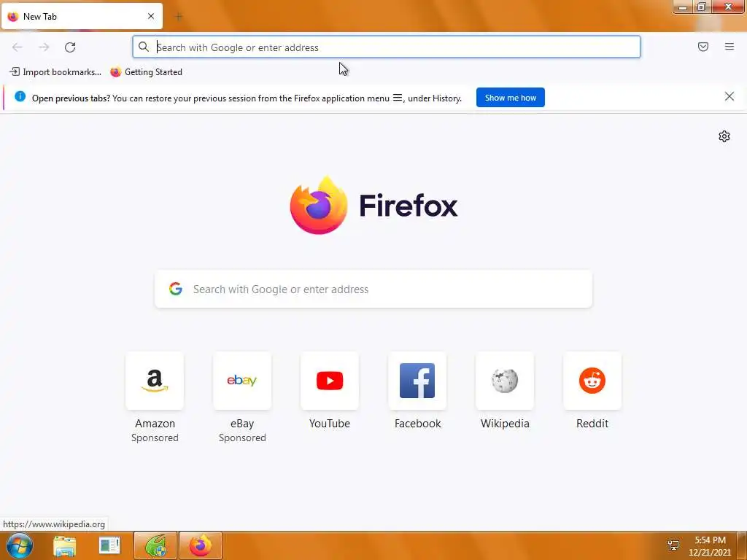
Task: Click the taskbar clock showing 5:54 PM
Action: pos(710,546)
